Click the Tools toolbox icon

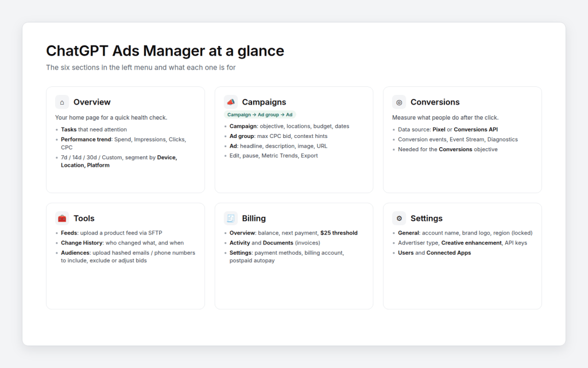tap(62, 218)
